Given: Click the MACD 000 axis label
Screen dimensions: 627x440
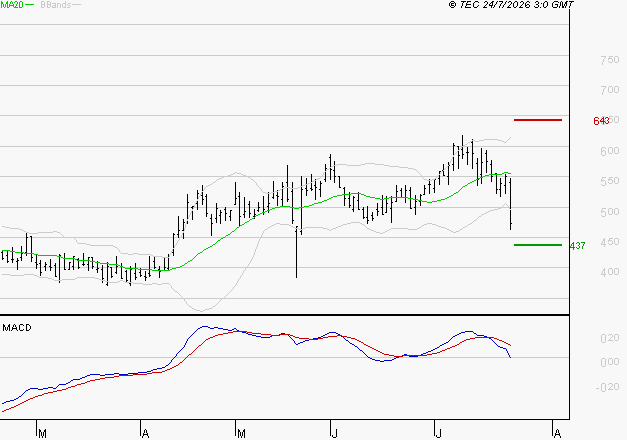Looking at the screenshot, I should pyautogui.click(x=609, y=362).
